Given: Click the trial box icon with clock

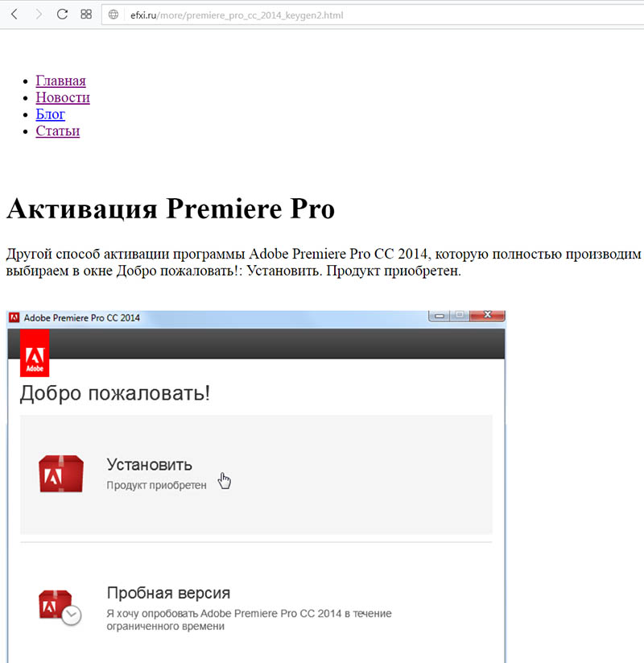Looking at the screenshot, I should [60, 607].
